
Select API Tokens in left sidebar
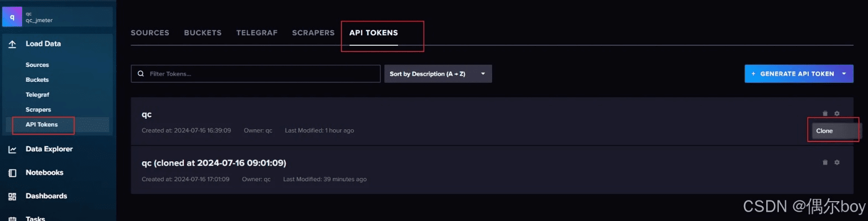click(42, 124)
